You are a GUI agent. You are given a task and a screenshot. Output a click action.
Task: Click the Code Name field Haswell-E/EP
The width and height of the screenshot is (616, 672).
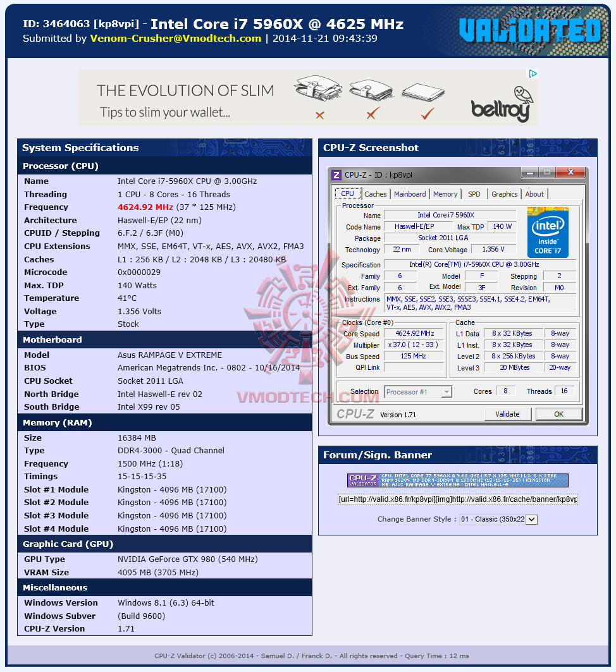pyautogui.click(x=418, y=226)
